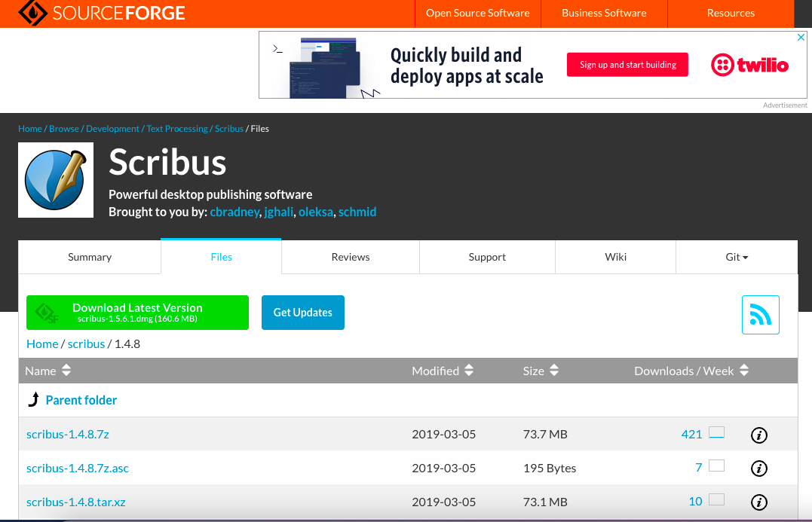Open the 7 weekly downloads stats link
This screenshot has width=812, height=522.
coord(699,468)
